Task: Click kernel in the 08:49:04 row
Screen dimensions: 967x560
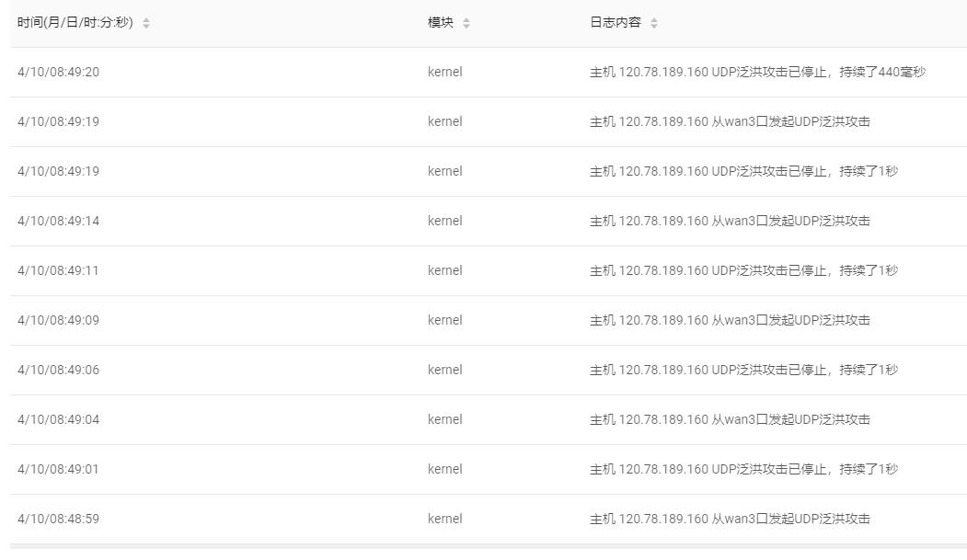Action: 444,419
